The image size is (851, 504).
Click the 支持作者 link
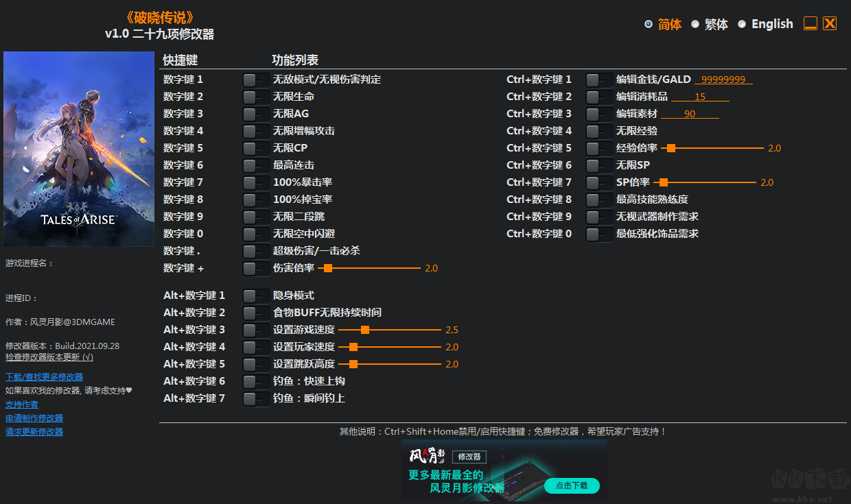pos(21,404)
